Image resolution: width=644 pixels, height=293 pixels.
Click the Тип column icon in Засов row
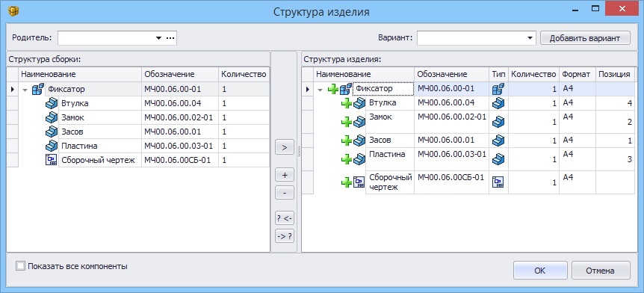click(498, 140)
